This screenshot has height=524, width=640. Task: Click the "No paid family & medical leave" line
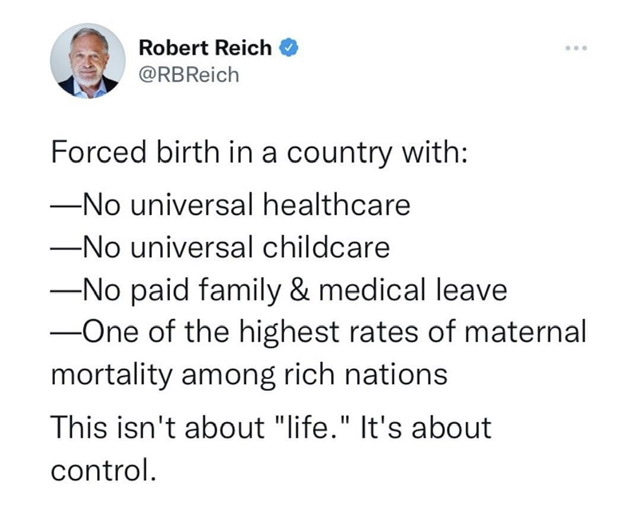(x=279, y=291)
